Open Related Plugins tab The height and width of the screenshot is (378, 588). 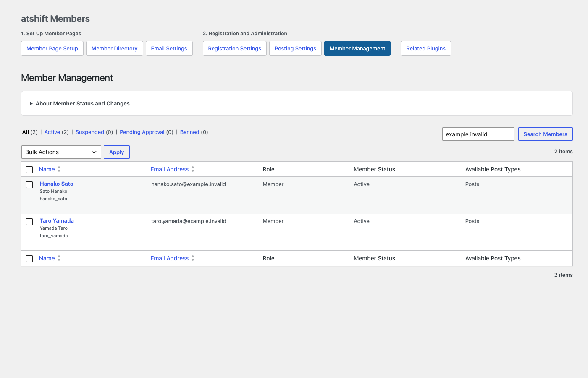(x=426, y=48)
